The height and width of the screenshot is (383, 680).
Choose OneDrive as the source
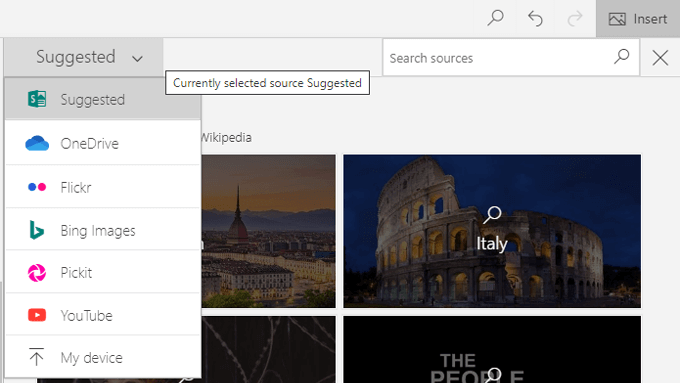tap(103, 143)
